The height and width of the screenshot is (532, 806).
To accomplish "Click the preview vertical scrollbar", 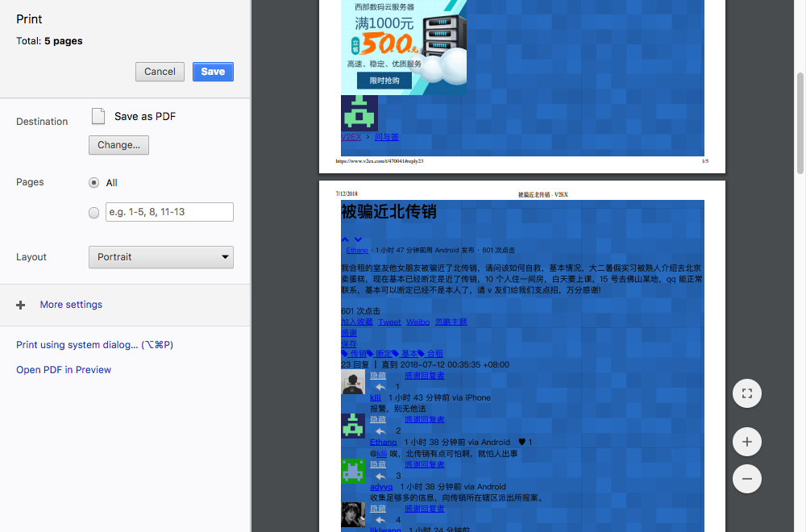I will pos(800,123).
